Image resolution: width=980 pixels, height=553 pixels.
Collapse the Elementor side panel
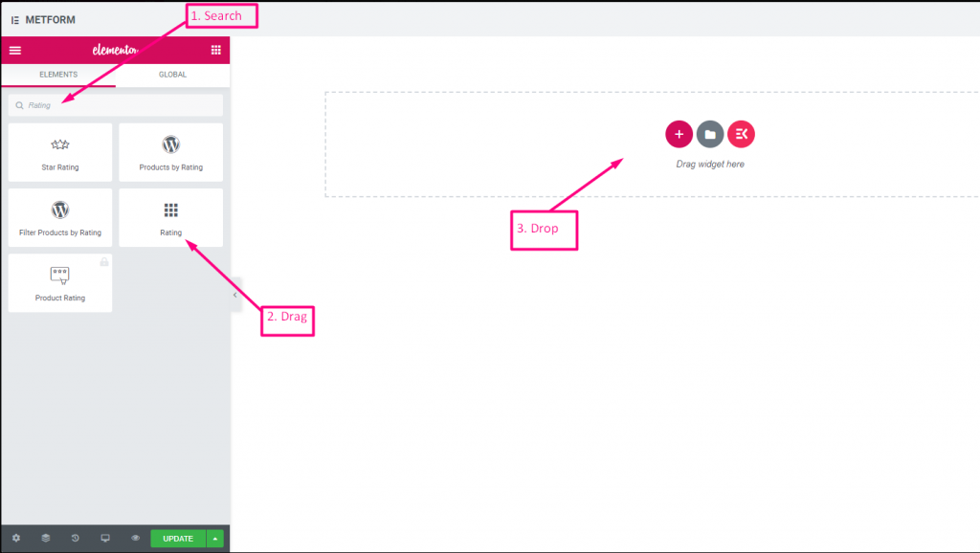(x=235, y=295)
